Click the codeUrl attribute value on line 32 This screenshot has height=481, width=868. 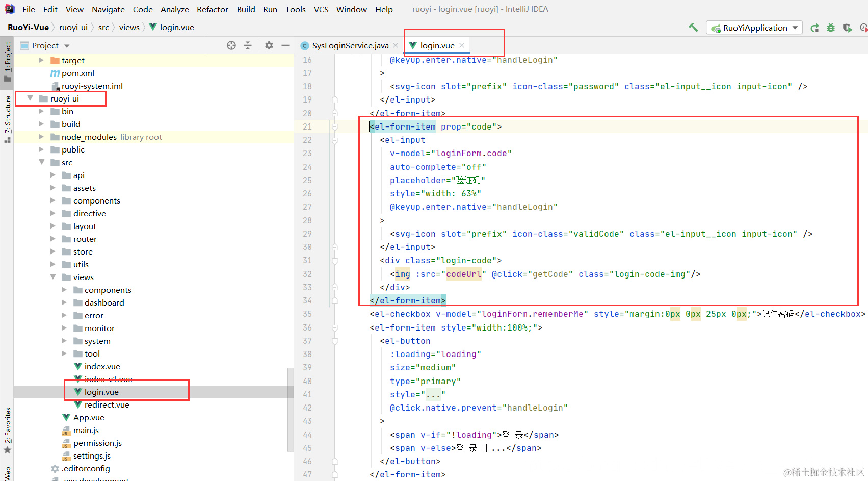pos(464,274)
